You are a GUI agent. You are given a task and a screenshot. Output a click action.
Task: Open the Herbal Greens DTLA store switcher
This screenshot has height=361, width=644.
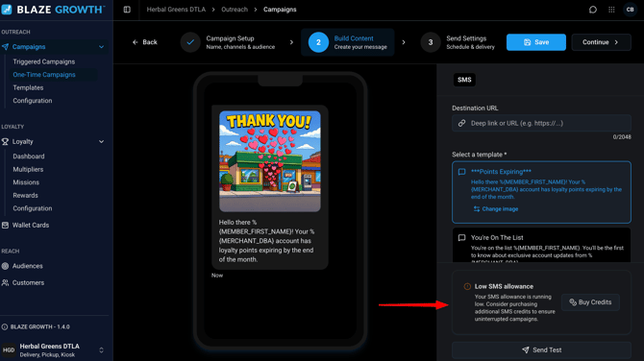(x=102, y=349)
